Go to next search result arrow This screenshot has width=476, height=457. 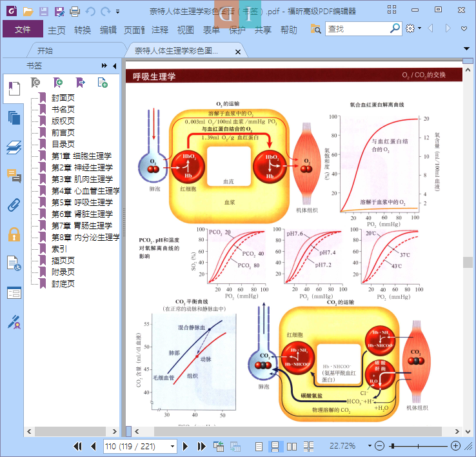pos(448,28)
